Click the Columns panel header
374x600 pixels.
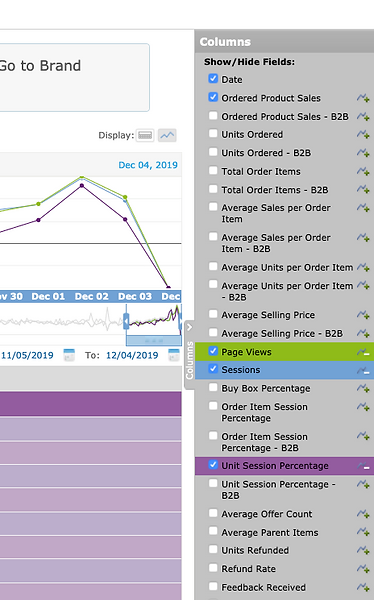click(284, 41)
